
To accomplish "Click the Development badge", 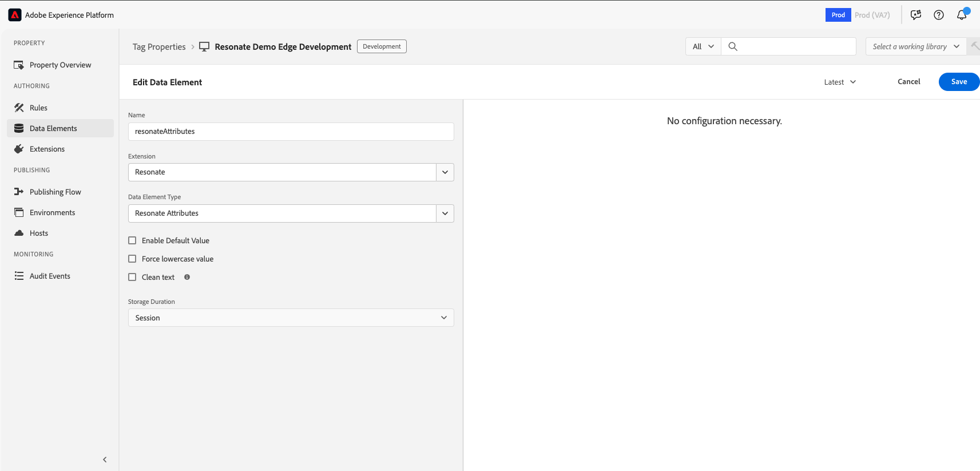I will 382,46.
